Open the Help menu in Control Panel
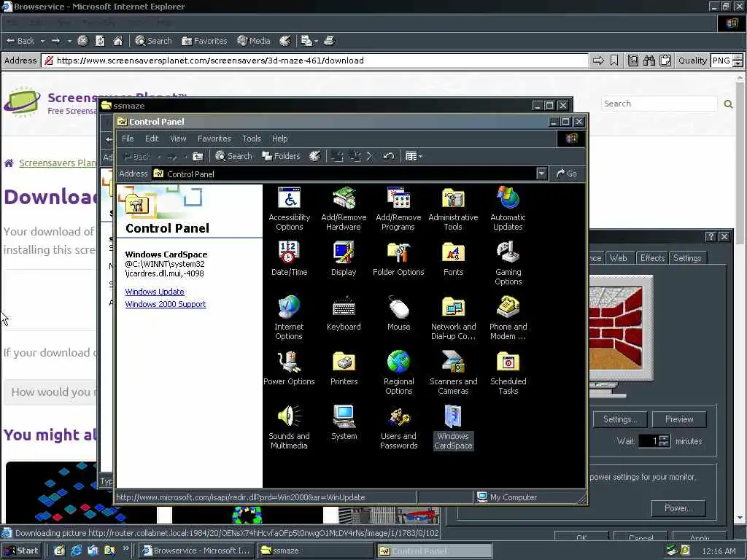Screen dimensions: 747x560 tap(279, 139)
